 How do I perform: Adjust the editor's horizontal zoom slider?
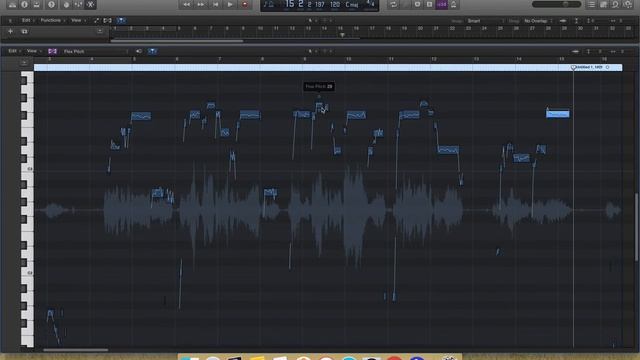tap(617, 51)
